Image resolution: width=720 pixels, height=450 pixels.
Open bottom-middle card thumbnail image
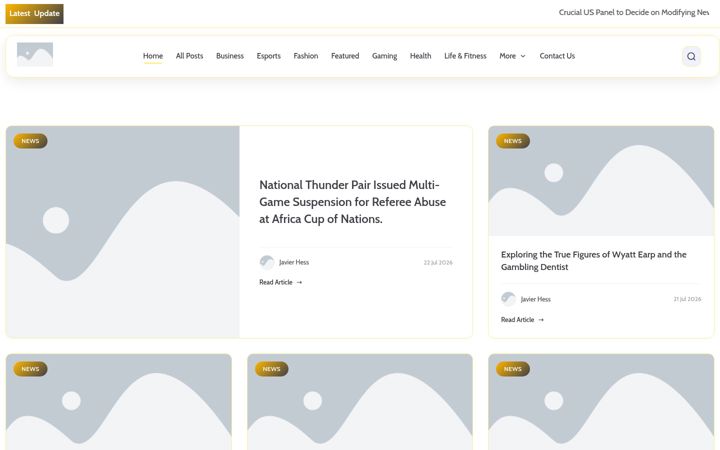(x=360, y=402)
